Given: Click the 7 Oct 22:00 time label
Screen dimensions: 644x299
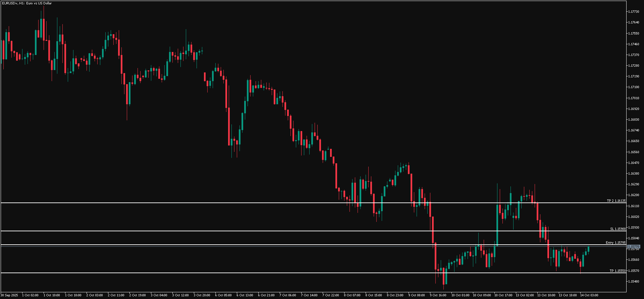Looking at the screenshot, I should tap(331, 295).
